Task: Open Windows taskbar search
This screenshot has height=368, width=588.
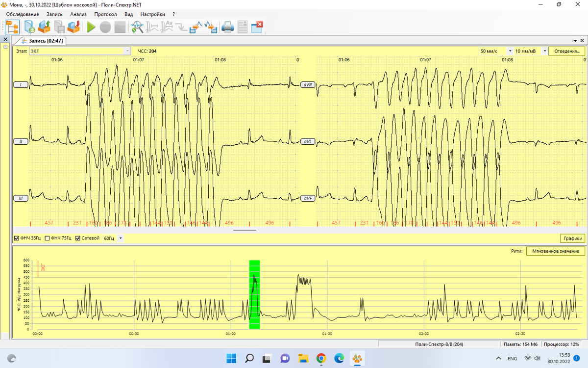Action: pyautogui.click(x=249, y=358)
